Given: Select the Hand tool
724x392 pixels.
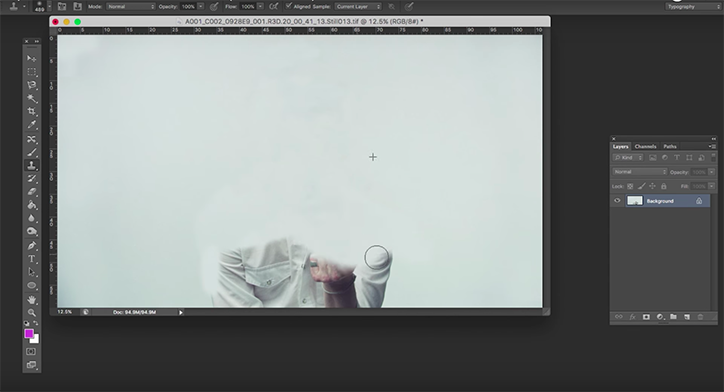Looking at the screenshot, I should click(x=31, y=300).
